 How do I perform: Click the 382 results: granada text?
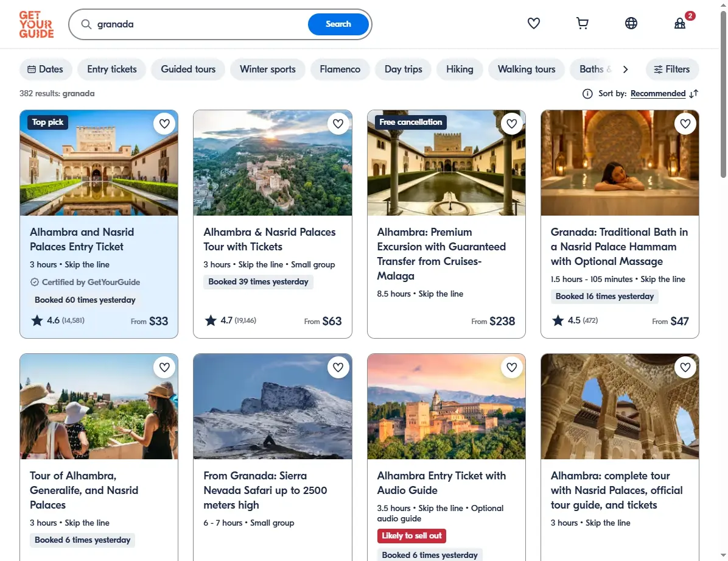point(57,93)
